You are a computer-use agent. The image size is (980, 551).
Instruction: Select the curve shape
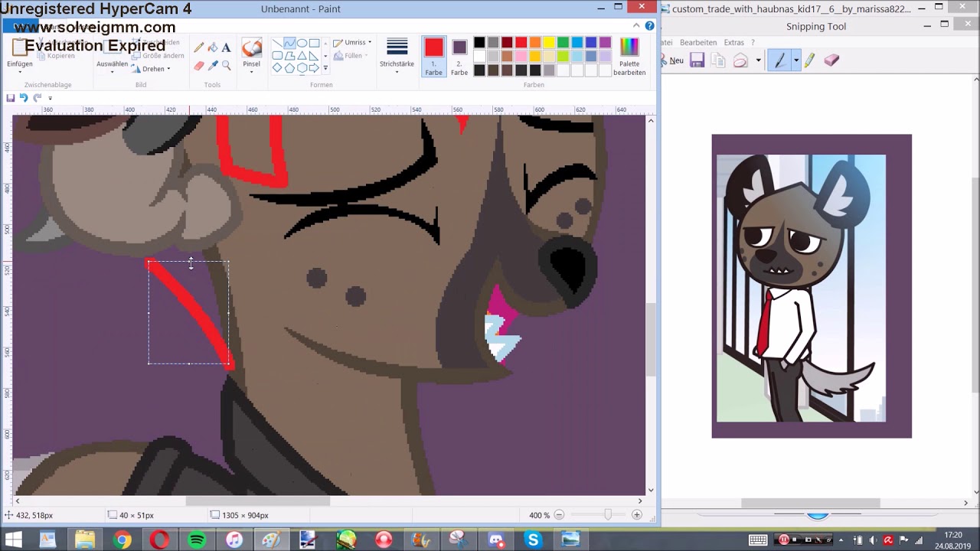289,43
